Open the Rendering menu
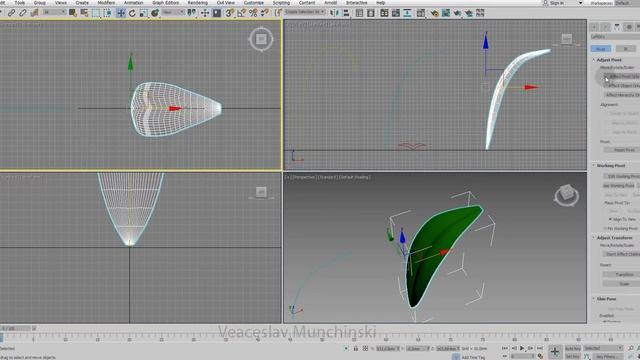Screen dimensions: 640x360 click(x=198, y=3)
